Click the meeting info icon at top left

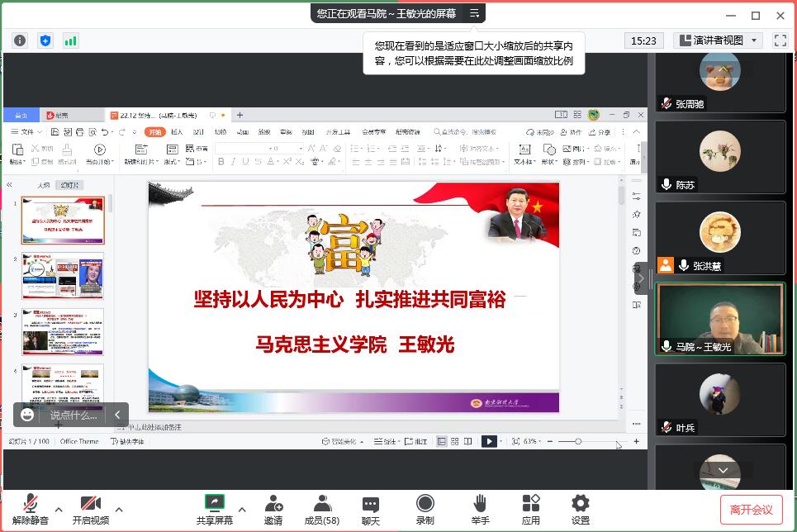point(20,40)
